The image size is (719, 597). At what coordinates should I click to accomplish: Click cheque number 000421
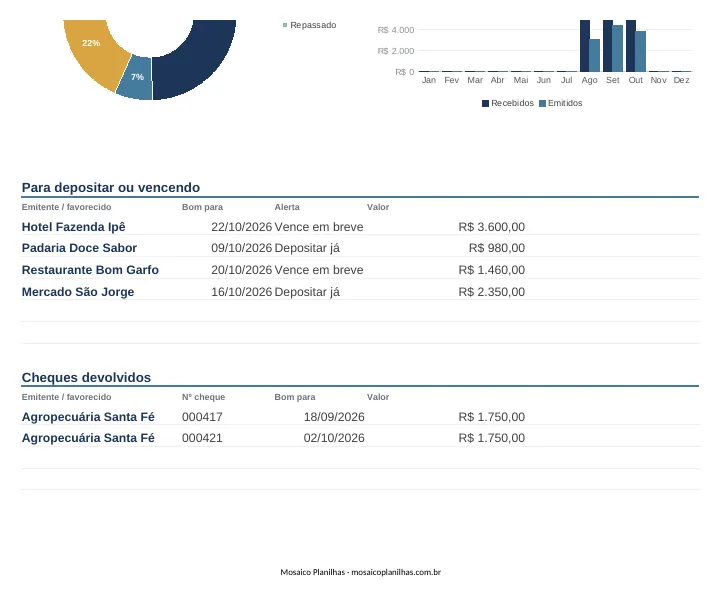click(202, 438)
